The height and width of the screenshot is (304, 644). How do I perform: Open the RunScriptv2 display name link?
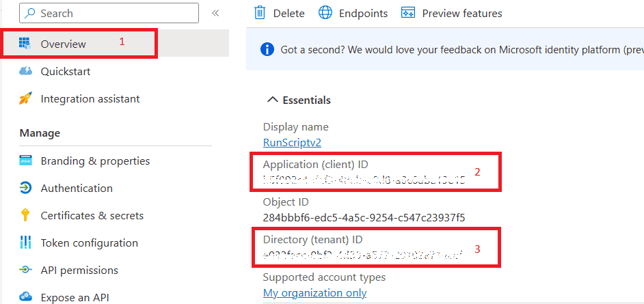click(x=292, y=142)
